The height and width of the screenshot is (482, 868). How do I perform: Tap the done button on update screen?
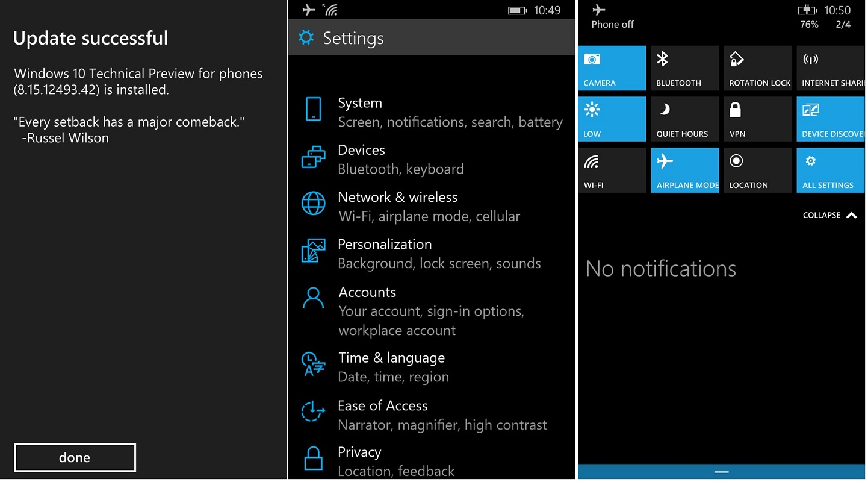pyautogui.click(x=75, y=457)
